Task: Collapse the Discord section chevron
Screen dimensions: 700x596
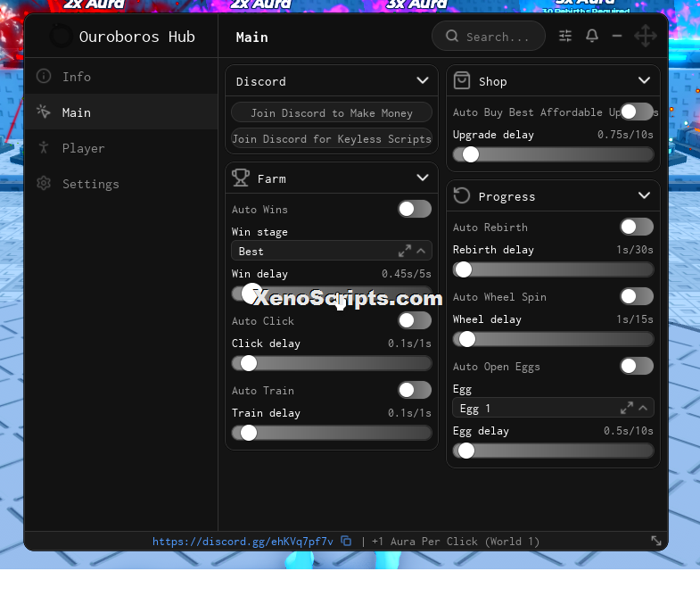Action: pyautogui.click(x=423, y=81)
